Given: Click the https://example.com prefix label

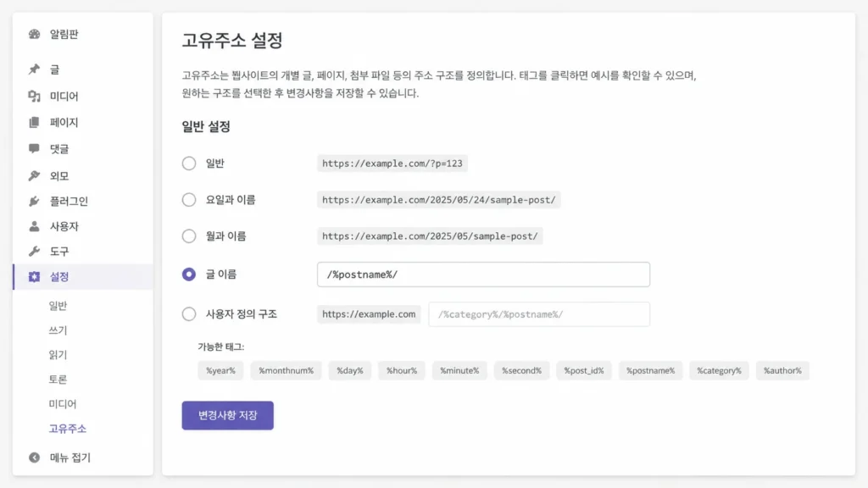Looking at the screenshot, I should pyautogui.click(x=369, y=314).
